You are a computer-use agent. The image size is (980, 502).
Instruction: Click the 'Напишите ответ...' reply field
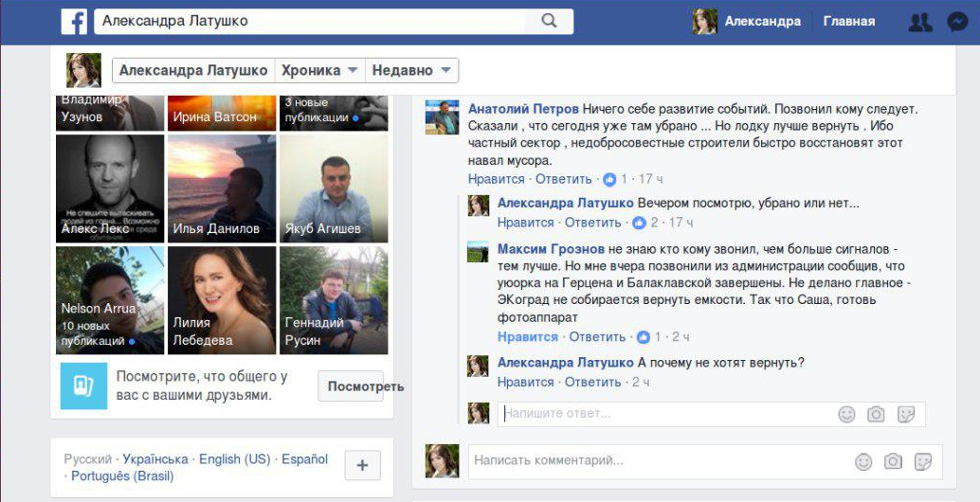click(711, 414)
